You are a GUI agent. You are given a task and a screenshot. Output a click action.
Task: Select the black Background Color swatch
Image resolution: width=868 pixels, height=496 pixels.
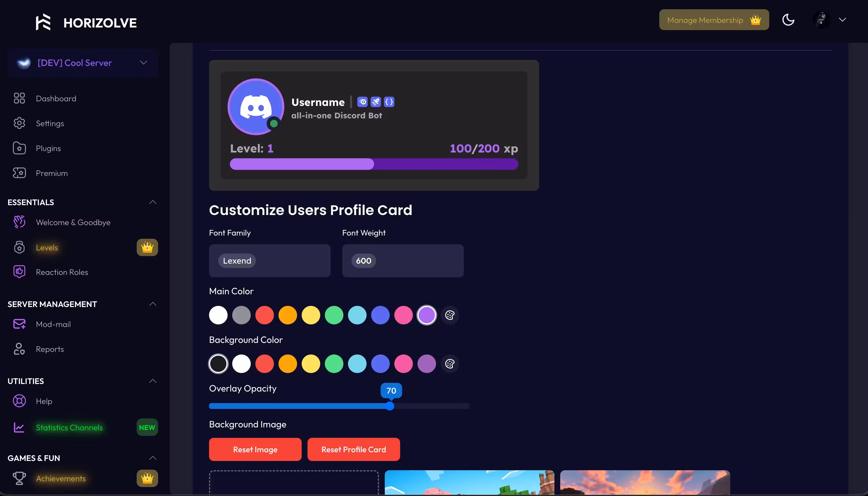pos(218,364)
